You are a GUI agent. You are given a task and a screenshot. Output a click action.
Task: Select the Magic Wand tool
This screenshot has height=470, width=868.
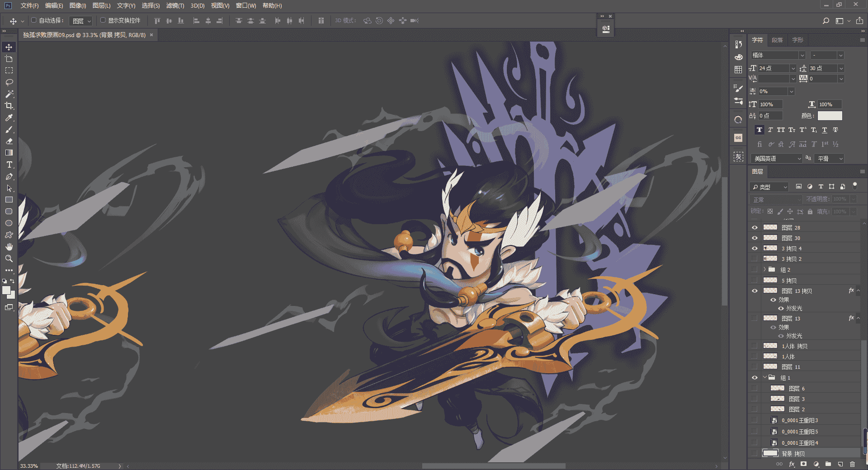(9, 94)
